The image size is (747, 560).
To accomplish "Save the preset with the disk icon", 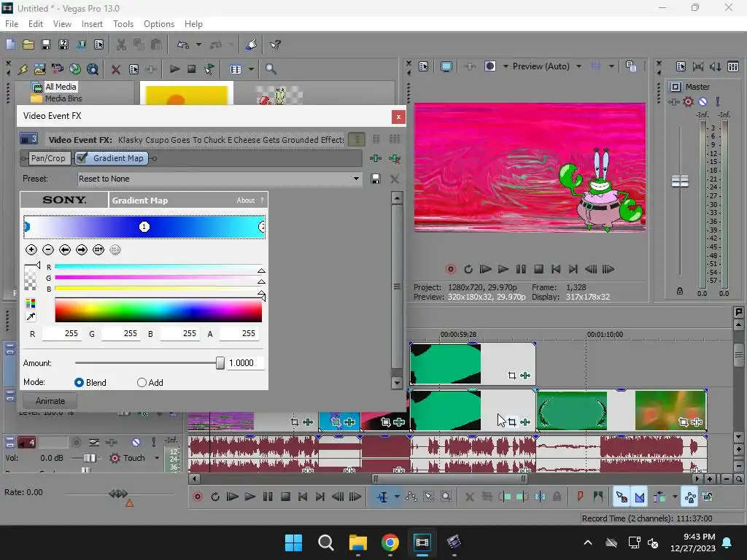I will [376, 179].
